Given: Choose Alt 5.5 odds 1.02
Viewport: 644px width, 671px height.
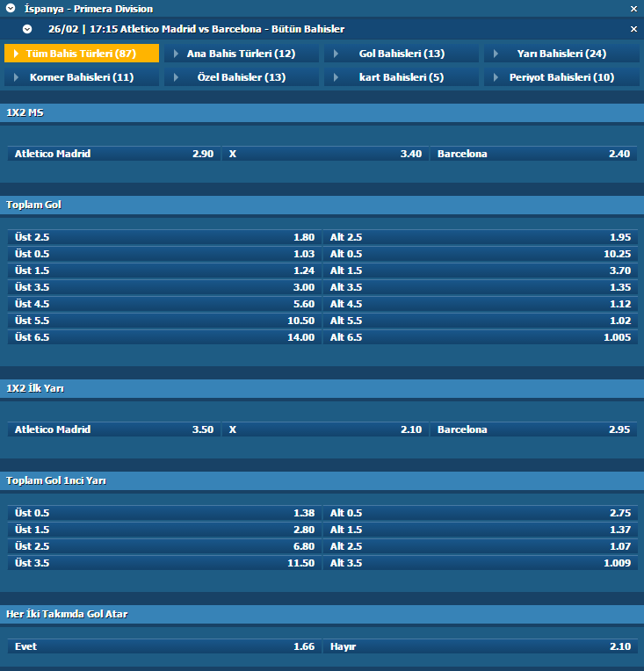Looking at the screenshot, I should [x=480, y=321].
